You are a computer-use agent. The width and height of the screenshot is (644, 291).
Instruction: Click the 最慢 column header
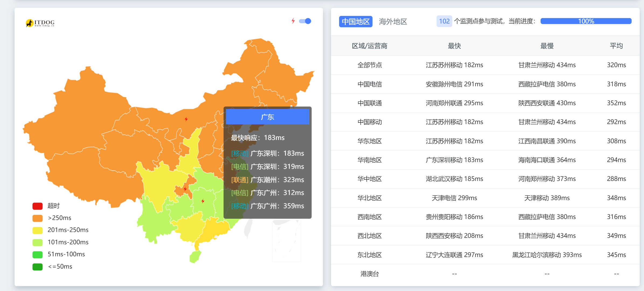click(547, 46)
